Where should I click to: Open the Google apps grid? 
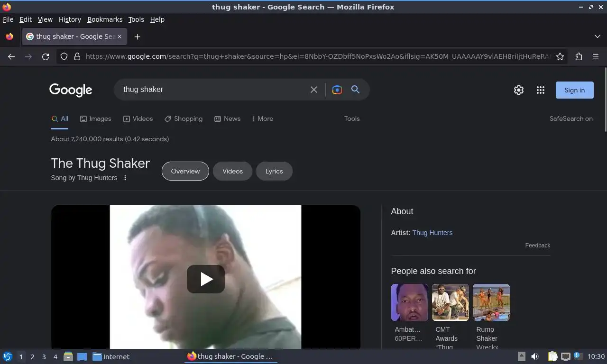(x=540, y=90)
